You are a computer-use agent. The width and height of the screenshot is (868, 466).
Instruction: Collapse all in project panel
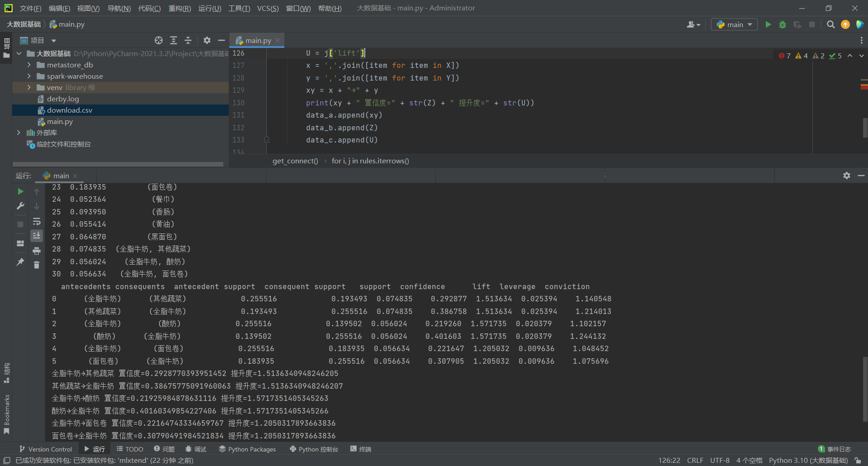pyautogui.click(x=188, y=40)
